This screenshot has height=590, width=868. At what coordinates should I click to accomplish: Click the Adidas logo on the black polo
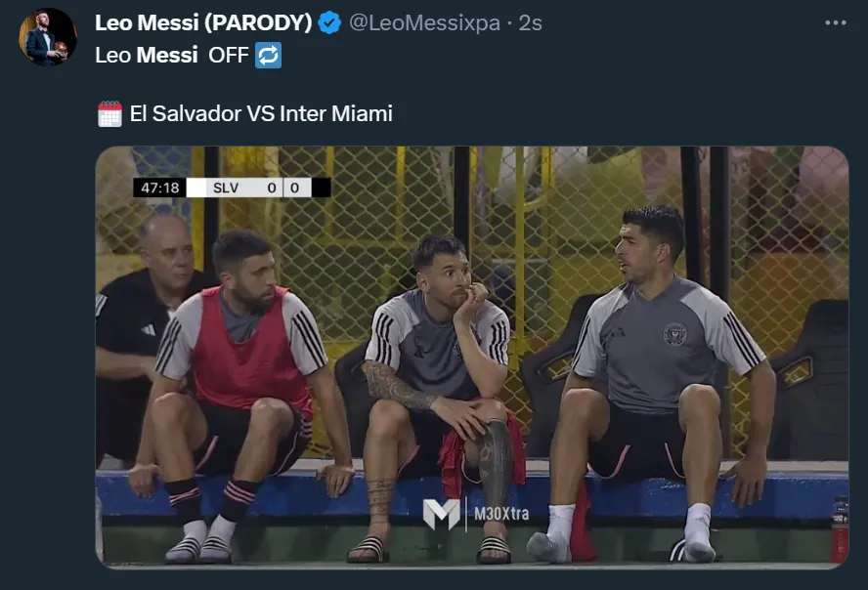149,330
